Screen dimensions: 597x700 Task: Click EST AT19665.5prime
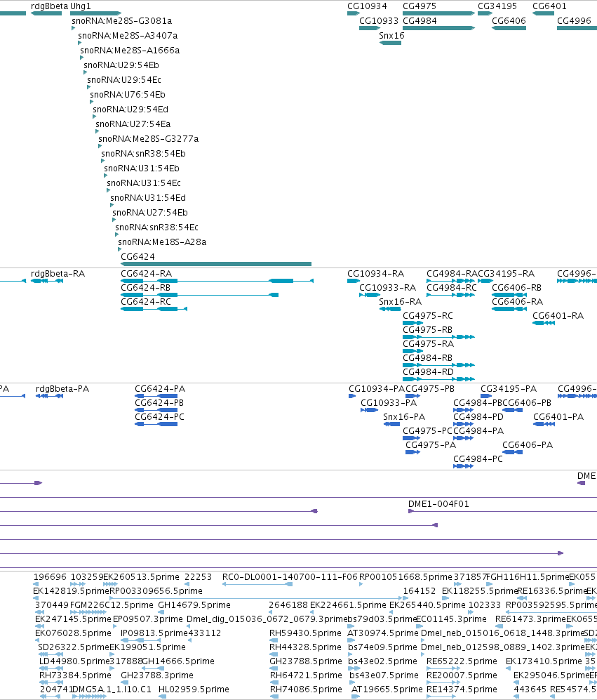point(356,696)
